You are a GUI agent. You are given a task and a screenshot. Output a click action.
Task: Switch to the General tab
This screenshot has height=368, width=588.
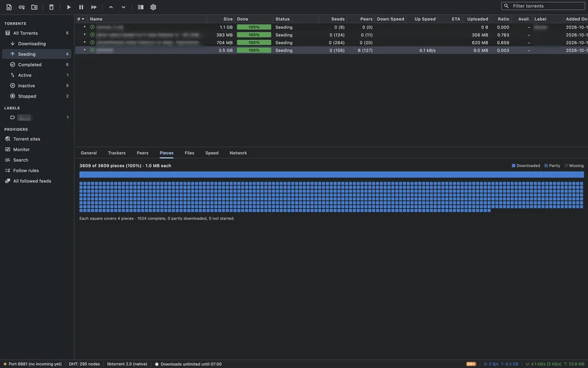[x=88, y=153]
